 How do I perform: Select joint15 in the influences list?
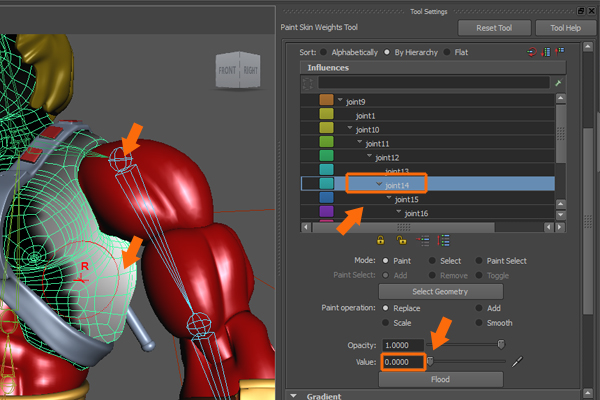click(405, 199)
